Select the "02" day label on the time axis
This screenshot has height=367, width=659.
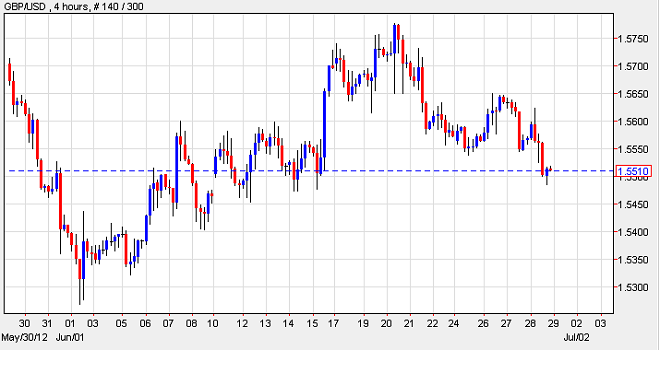pos(577,323)
